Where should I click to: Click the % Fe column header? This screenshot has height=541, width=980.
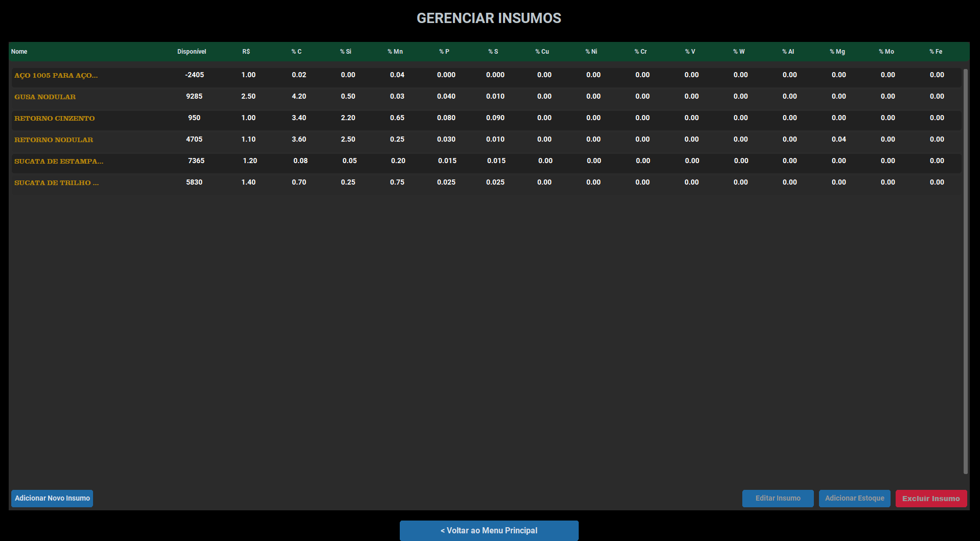(x=936, y=52)
